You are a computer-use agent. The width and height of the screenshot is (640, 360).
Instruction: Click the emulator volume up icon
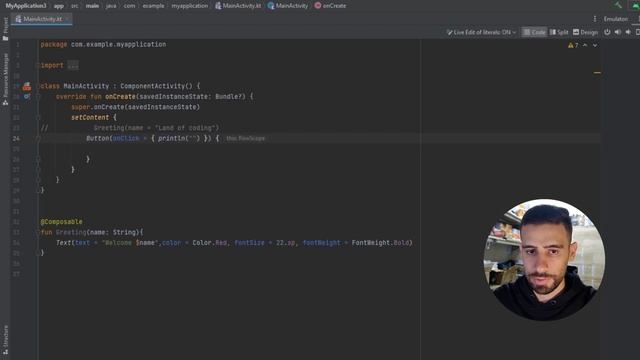618,32
